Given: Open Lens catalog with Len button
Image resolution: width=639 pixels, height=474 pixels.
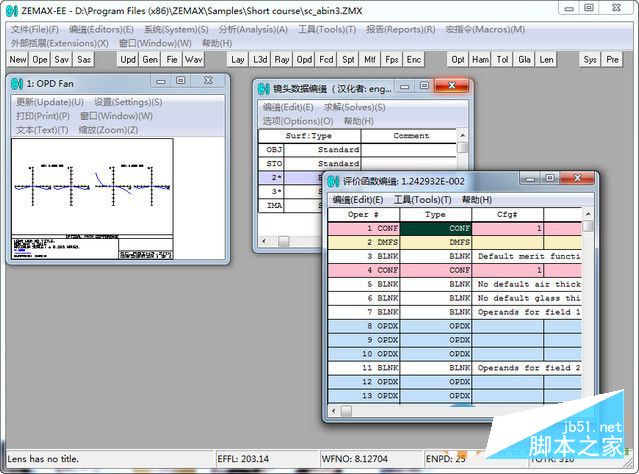Looking at the screenshot, I should click(x=546, y=60).
